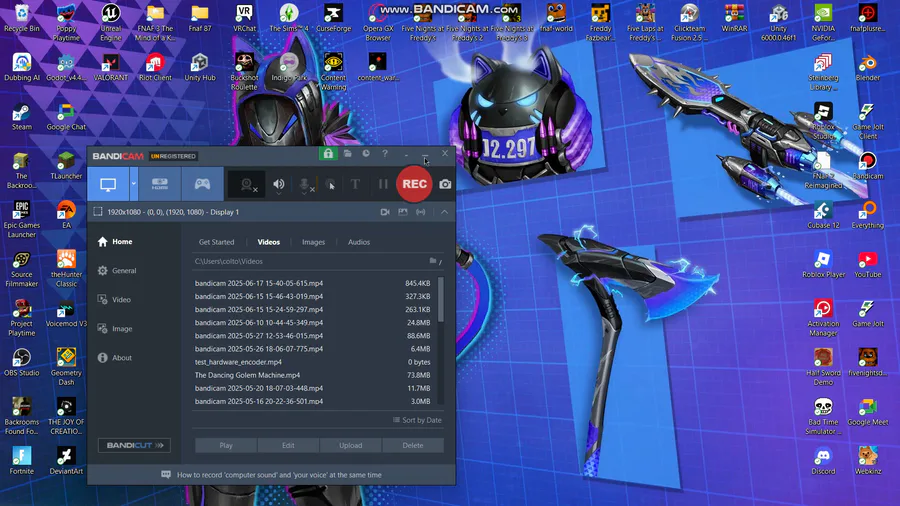The width and height of the screenshot is (900, 506).
Task: Open Fortnite desktop icon
Action: (22, 461)
